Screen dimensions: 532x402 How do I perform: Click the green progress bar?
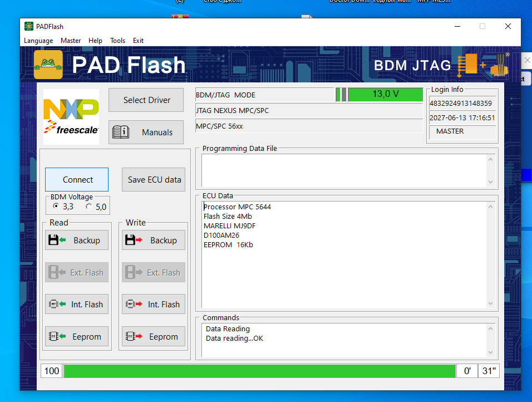(259, 371)
